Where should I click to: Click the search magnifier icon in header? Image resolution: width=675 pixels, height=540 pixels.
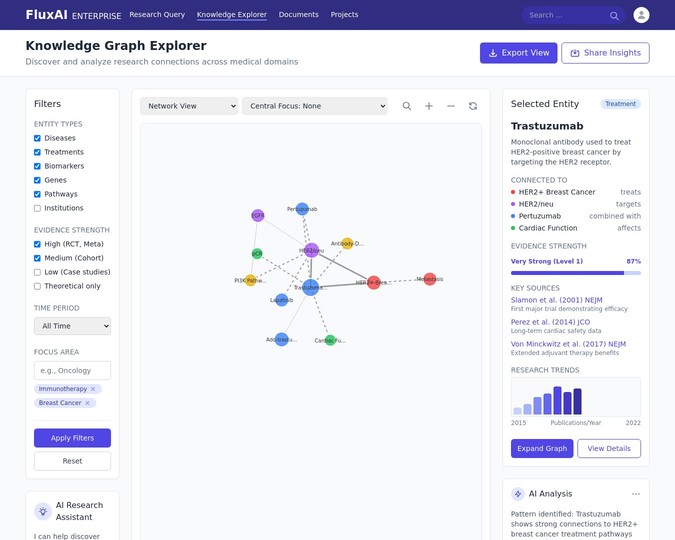(x=614, y=16)
